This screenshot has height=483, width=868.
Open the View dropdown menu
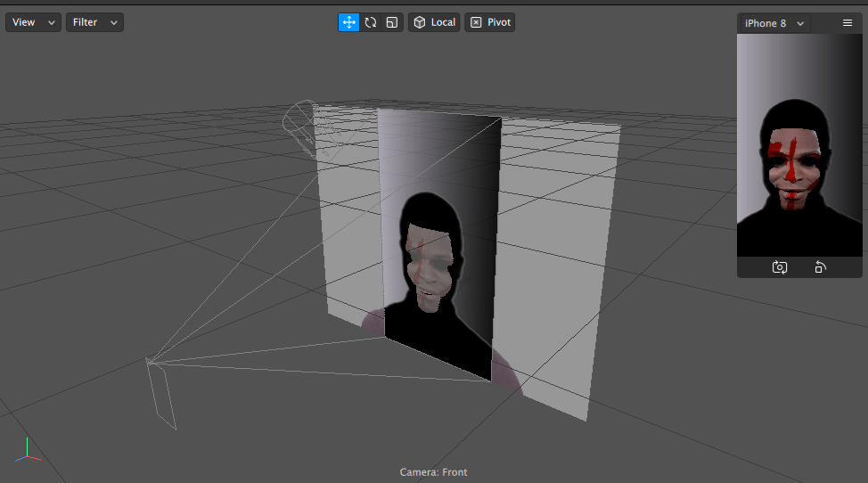click(33, 22)
